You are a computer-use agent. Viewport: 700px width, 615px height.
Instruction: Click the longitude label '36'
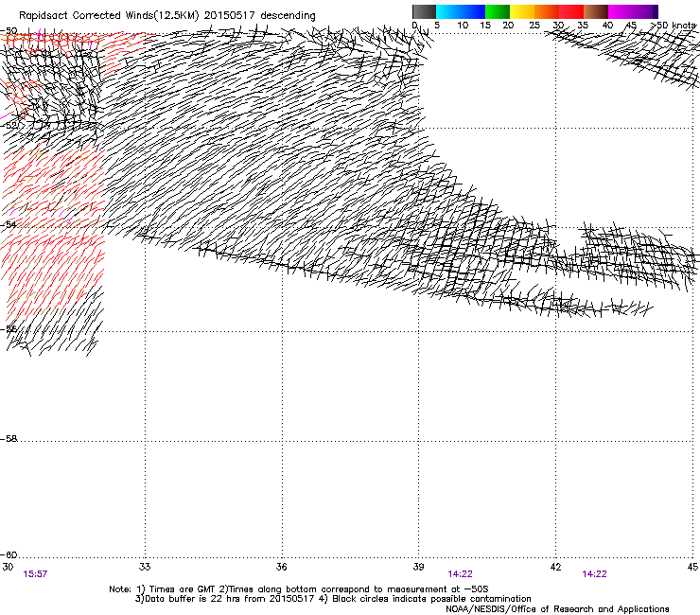[281, 567]
